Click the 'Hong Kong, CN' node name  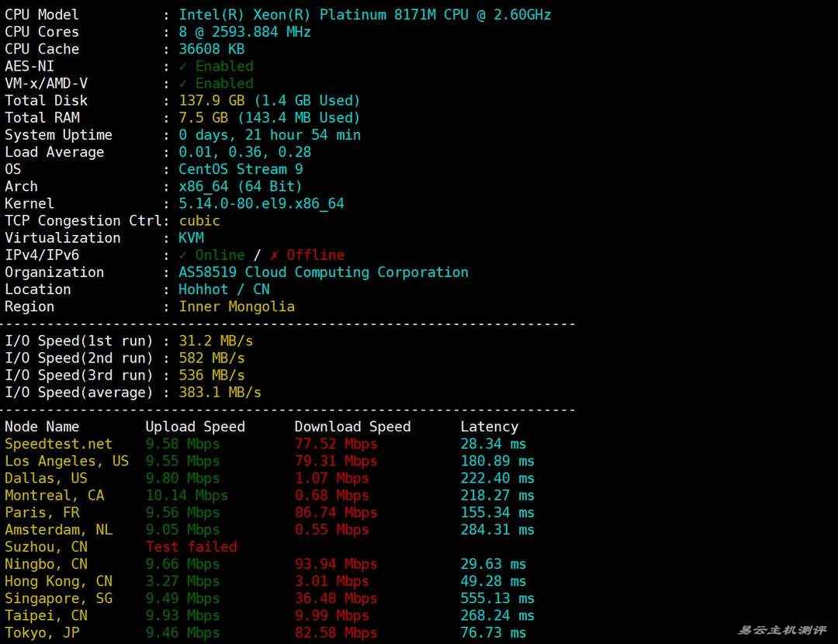point(58,581)
